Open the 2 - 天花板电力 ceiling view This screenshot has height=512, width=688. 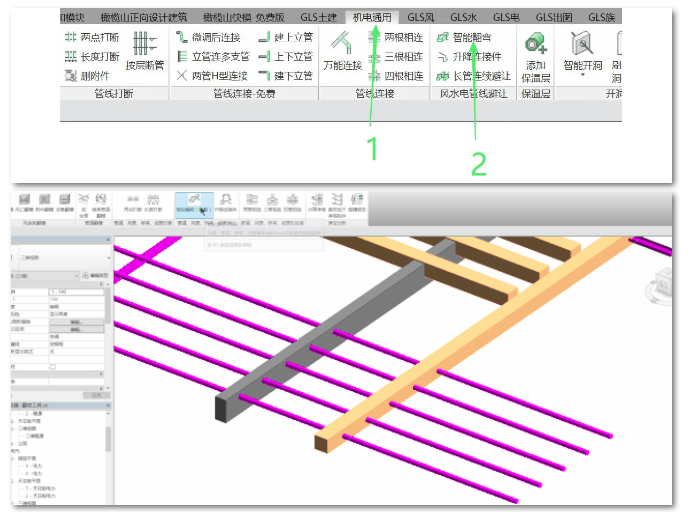pos(40,495)
